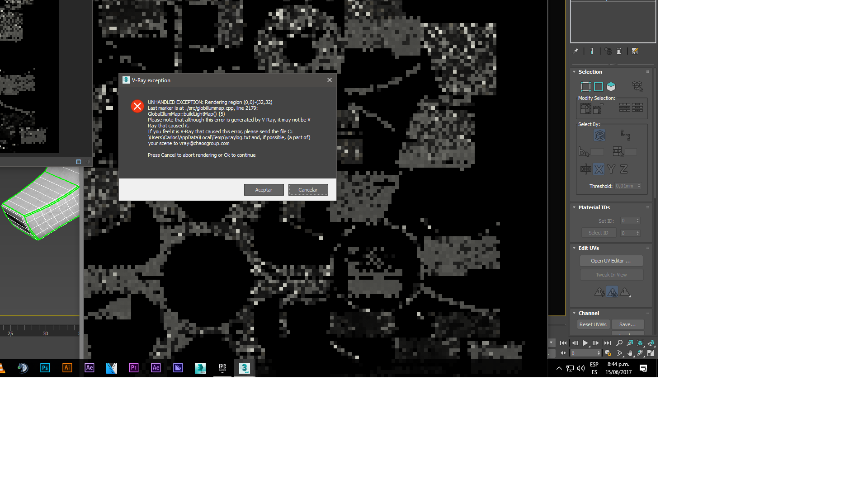The image size is (868, 488).
Task: Open Time Configuration clock icon
Action: click(x=608, y=353)
